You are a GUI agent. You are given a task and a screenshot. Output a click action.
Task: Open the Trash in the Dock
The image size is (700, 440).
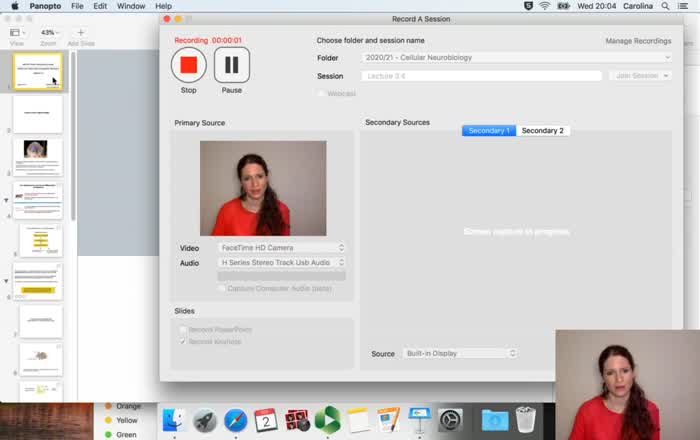526,419
